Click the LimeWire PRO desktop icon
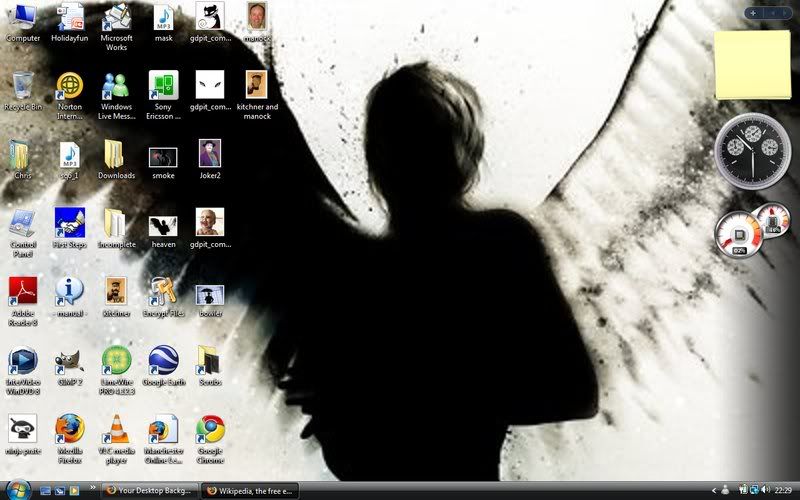 tap(117, 360)
